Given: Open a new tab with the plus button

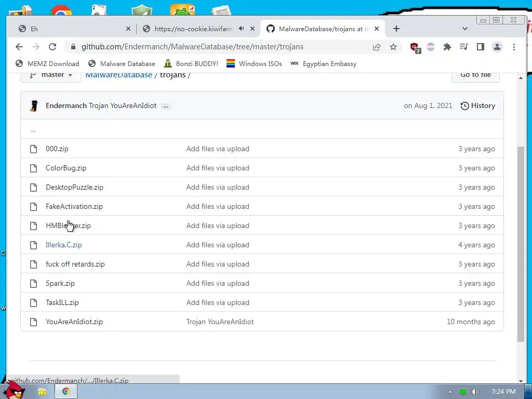Looking at the screenshot, I should [x=396, y=29].
